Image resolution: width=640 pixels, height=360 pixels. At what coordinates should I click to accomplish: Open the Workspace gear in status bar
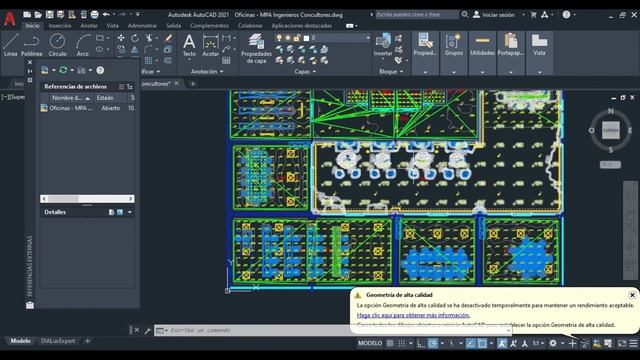(553, 343)
